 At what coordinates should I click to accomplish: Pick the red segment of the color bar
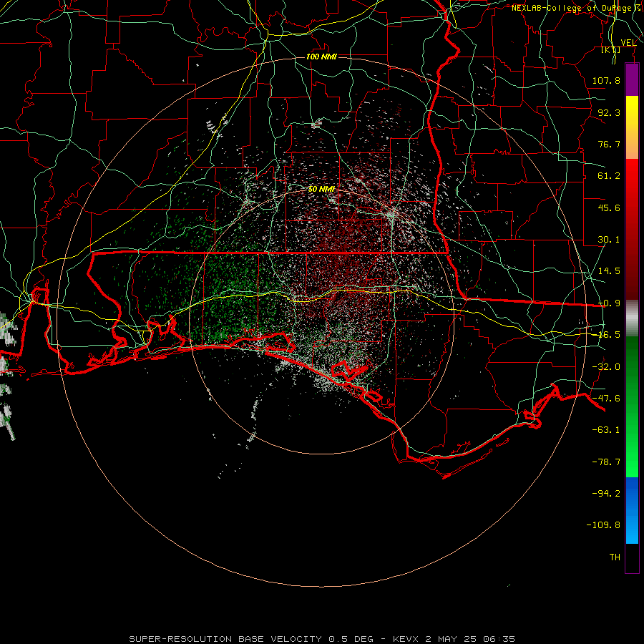pyautogui.click(x=632, y=229)
